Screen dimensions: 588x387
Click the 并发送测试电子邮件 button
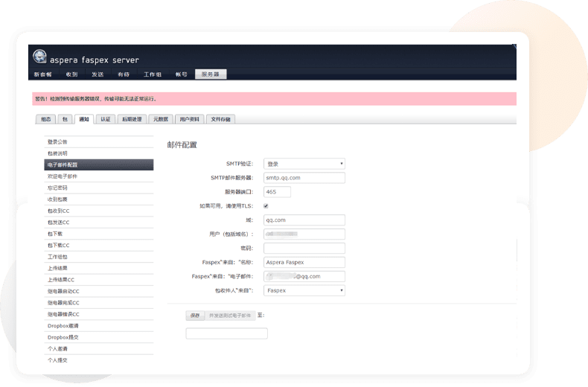pos(230,316)
